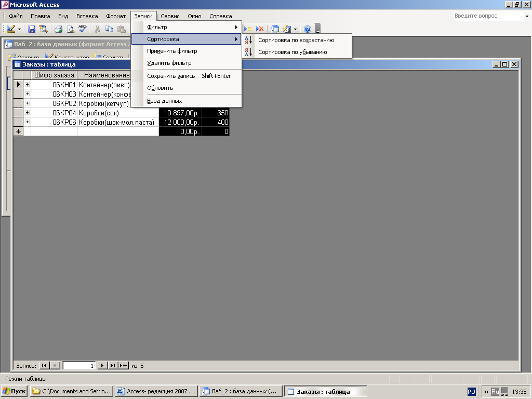Screen dimensions: 532x399
Task: Go to previous record navigation button
Action: pyautogui.click(x=55, y=365)
